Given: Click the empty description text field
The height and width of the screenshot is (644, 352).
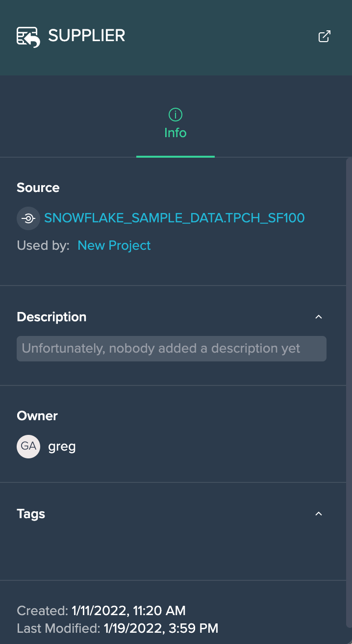Looking at the screenshot, I should point(172,349).
